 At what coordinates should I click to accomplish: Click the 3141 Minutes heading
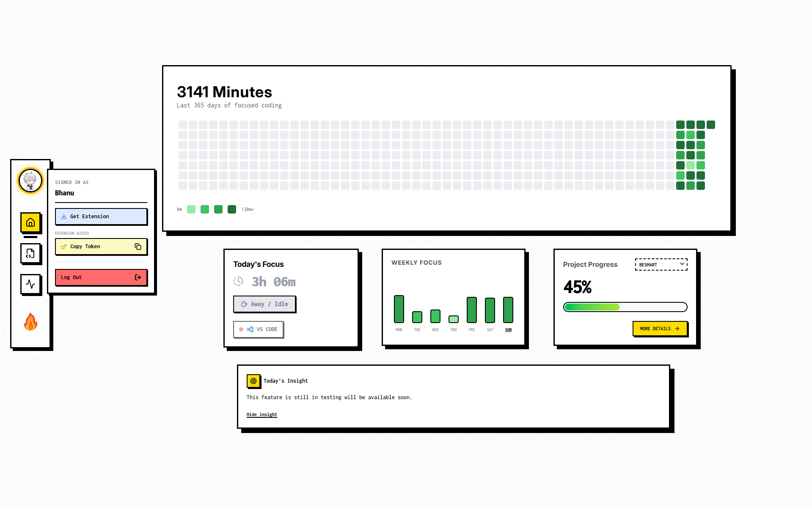tap(224, 92)
